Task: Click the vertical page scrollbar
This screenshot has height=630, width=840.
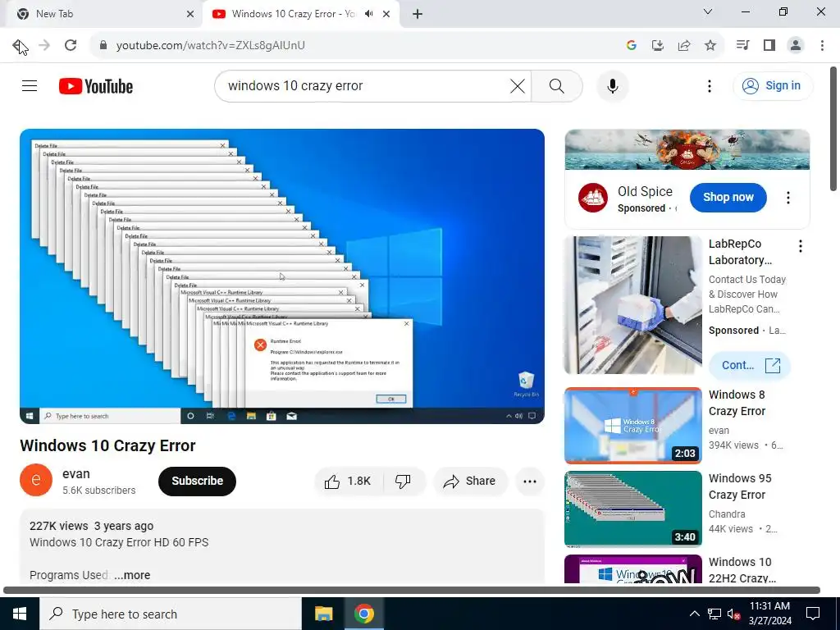Action: [834, 129]
